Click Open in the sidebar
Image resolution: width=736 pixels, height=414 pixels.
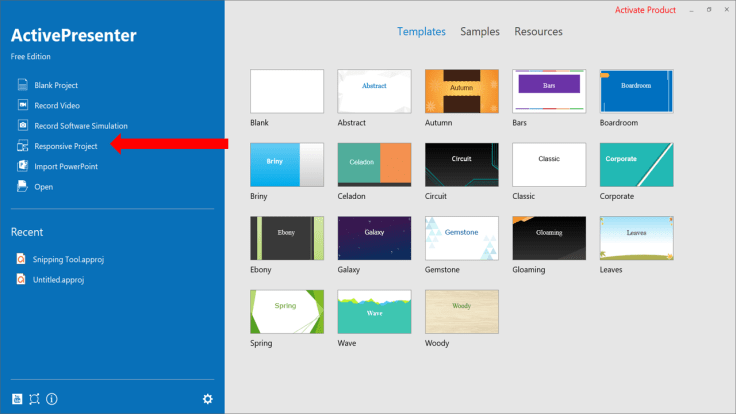tap(44, 187)
